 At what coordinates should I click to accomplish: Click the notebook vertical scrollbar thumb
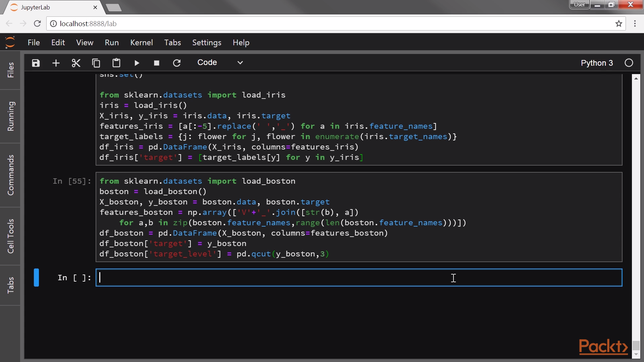click(x=636, y=345)
